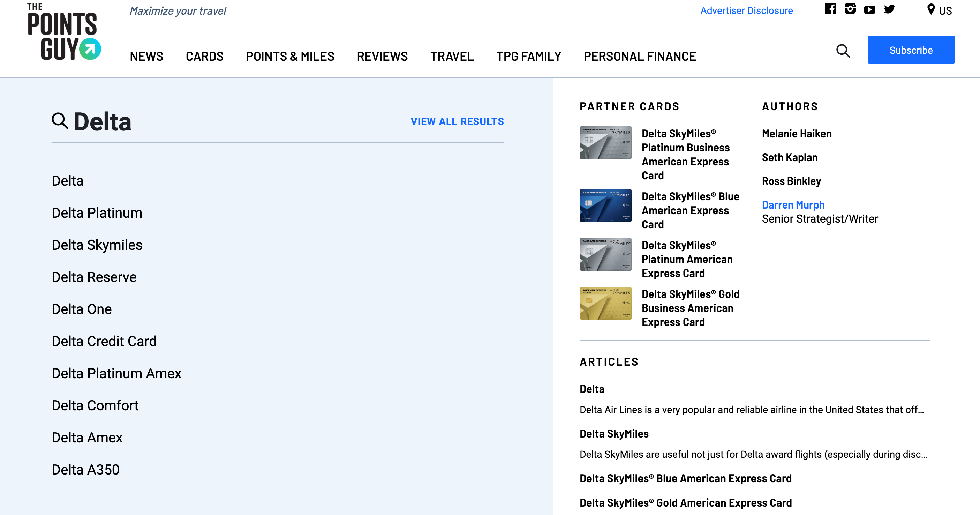Viewport: 980px width, 515px height.
Task: Open Delta SkyMiles Platinum American Express Card link
Action: [x=687, y=259]
